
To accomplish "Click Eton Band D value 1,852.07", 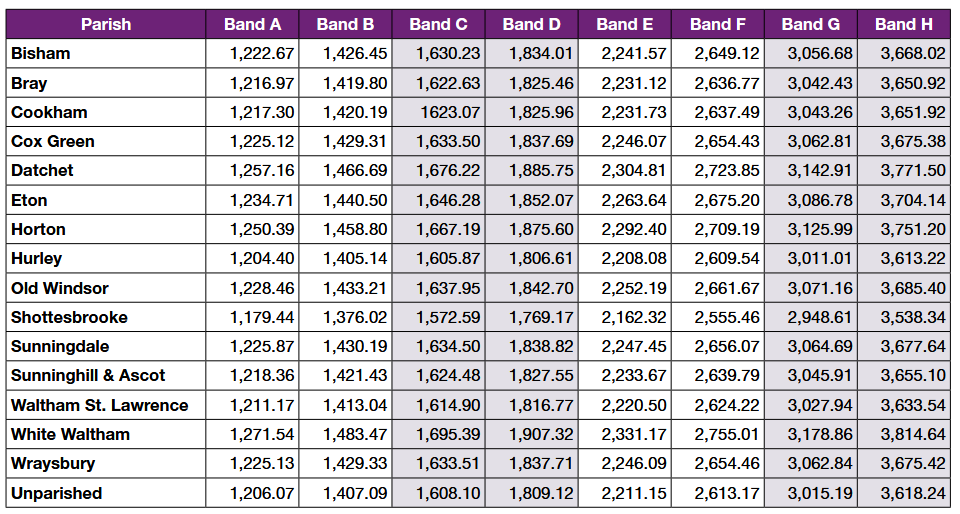I will (541, 200).
